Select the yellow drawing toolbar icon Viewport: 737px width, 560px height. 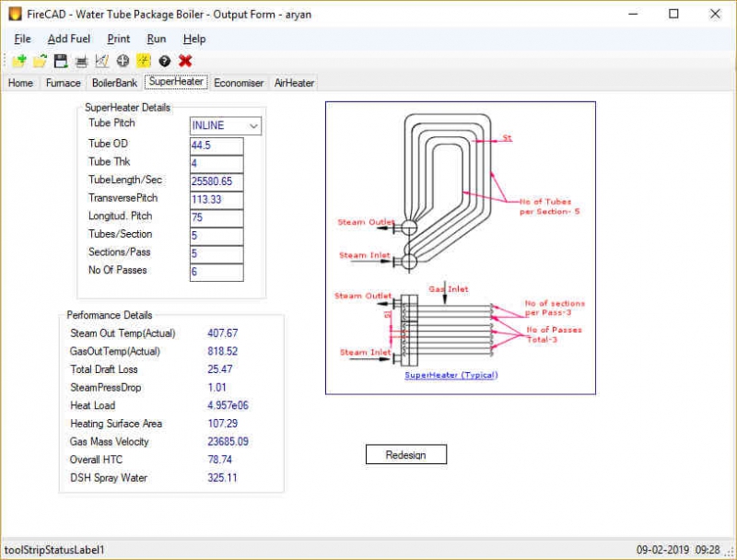(143, 61)
